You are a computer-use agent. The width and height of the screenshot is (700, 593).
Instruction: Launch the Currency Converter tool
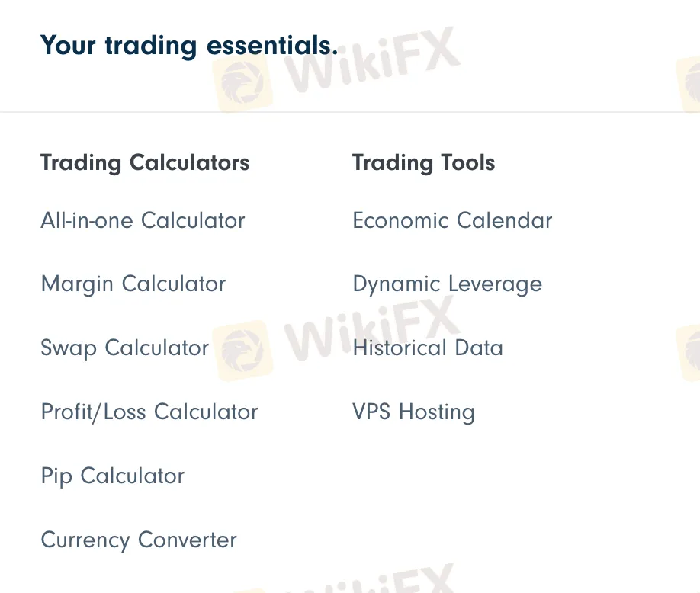(x=139, y=540)
